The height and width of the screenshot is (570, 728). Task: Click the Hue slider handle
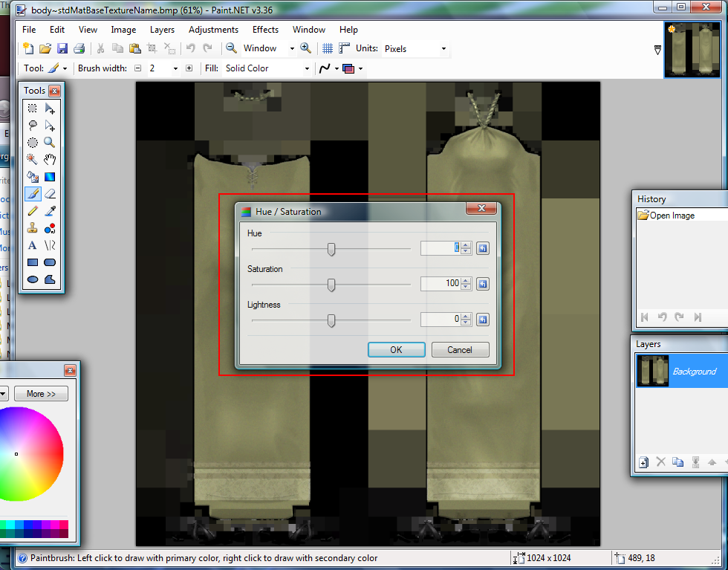pyautogui.click(x=331, y=250)
